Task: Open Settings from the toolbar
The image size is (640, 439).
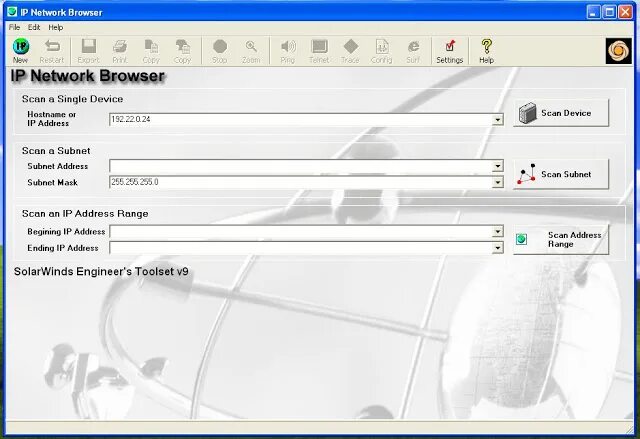Action: (450, 51)
